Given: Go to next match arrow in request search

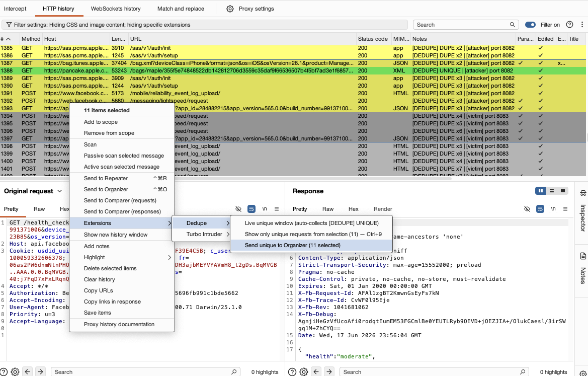Looking at the screenshot, I should [40, 372].
